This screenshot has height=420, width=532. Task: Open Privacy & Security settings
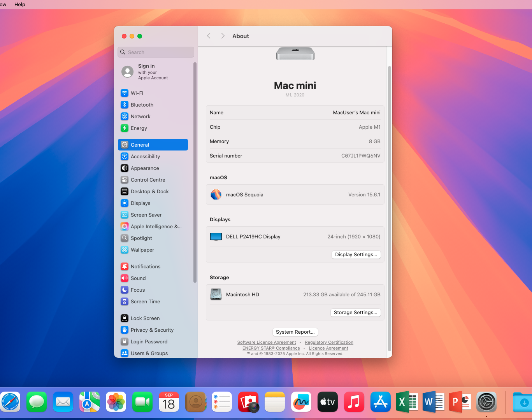(152, 330)
